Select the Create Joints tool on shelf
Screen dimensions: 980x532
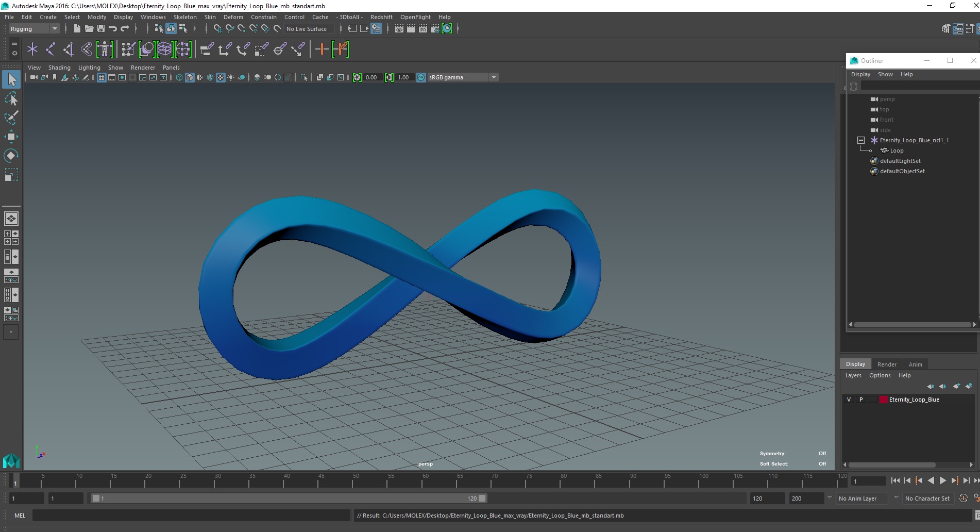click(x=50, y=49)
